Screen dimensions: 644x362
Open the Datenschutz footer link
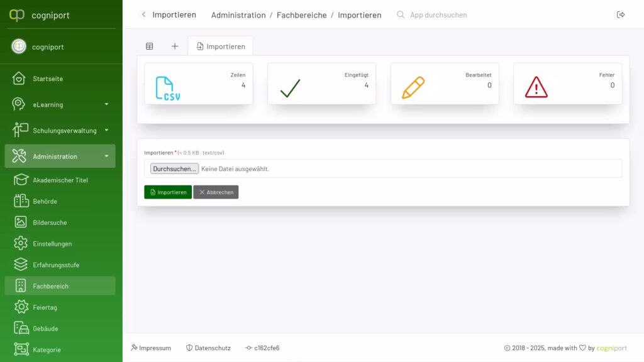click(208, 348)
